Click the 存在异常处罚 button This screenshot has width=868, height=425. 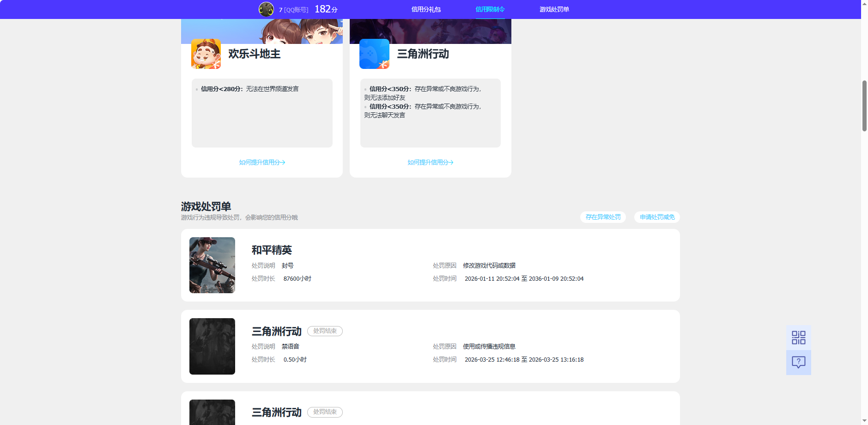pos(603,217)
